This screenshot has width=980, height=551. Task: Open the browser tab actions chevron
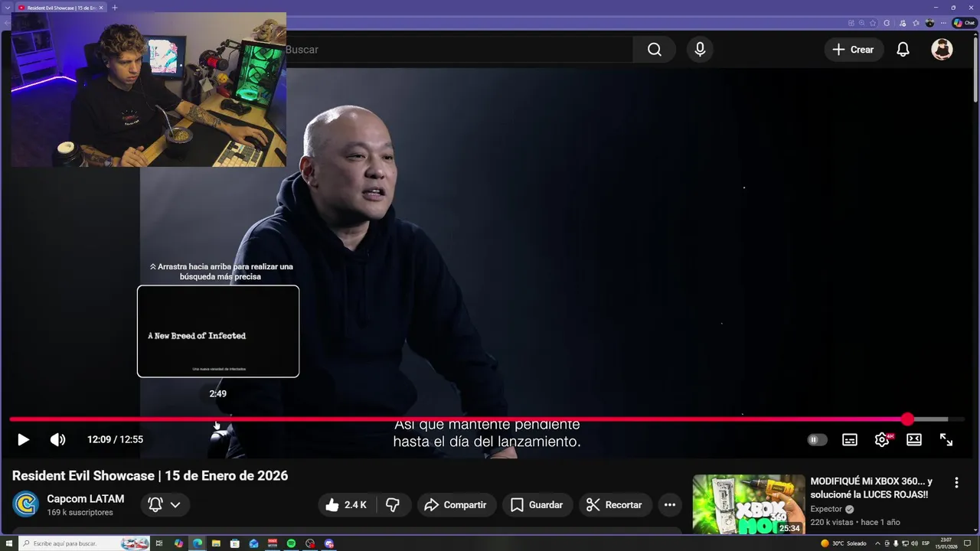(x=7, y=8)
